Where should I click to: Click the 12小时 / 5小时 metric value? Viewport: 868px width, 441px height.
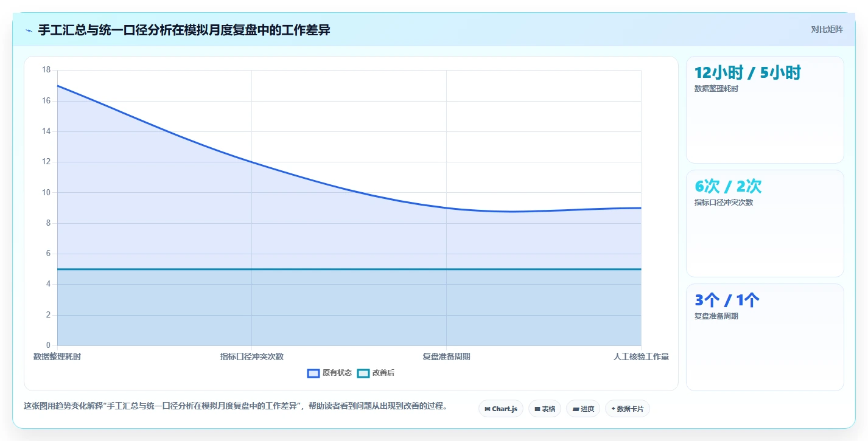(x=747, y=73)
